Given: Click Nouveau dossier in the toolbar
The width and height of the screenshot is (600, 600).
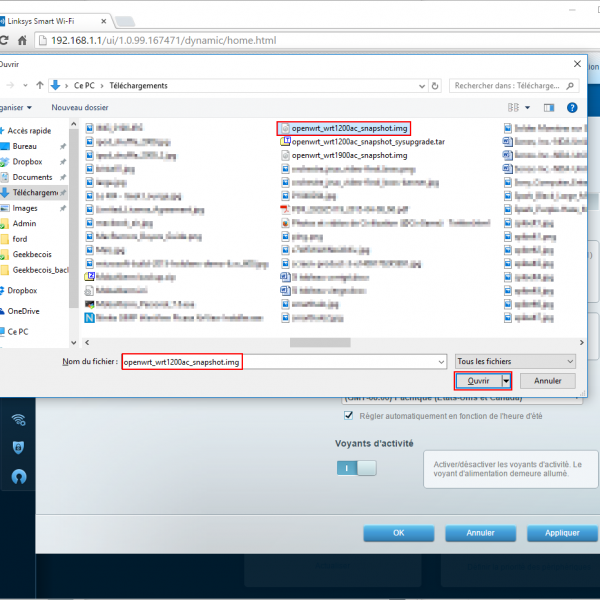Looking at the screenshot, I should [80, 107].
